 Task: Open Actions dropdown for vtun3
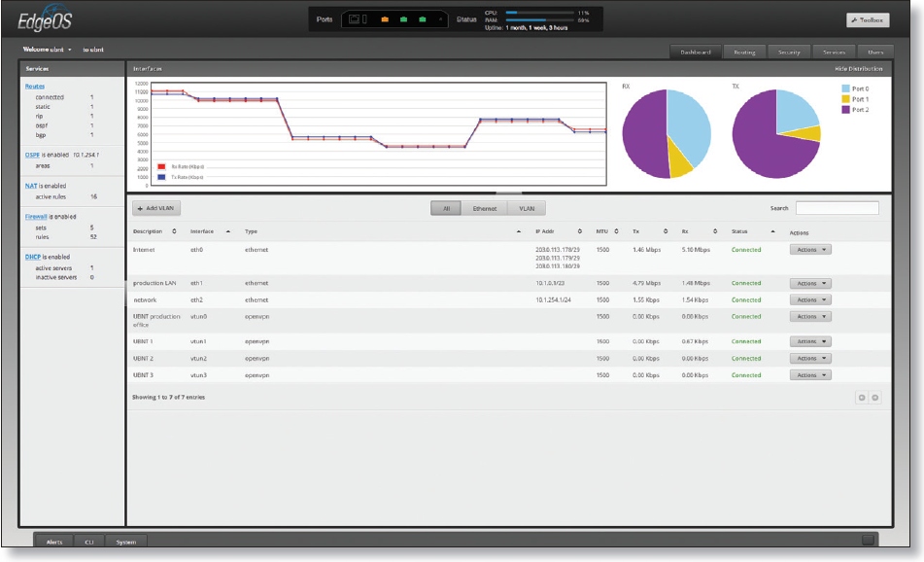coord(810,374)
